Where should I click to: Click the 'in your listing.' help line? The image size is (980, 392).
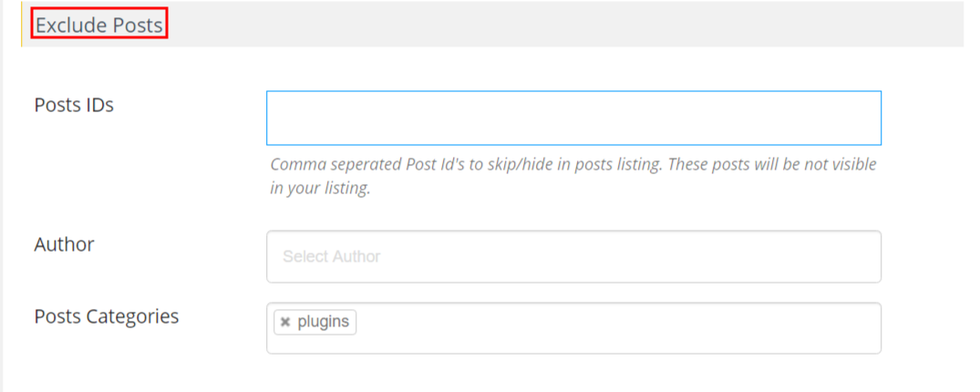320,188
